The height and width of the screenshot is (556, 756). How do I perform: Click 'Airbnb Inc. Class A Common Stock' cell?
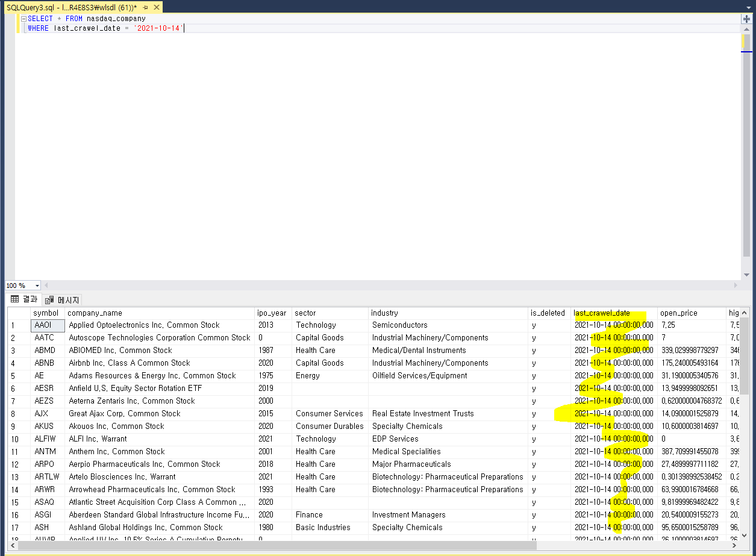(x=160, y=363)
